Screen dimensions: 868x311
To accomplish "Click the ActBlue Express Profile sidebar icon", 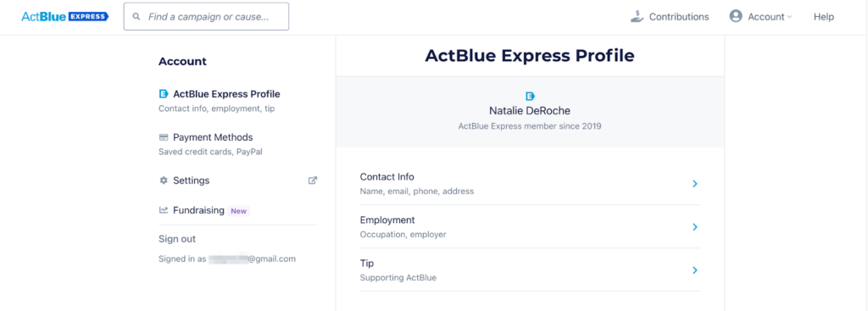I will pyautogui.click(x=164, y=94).
